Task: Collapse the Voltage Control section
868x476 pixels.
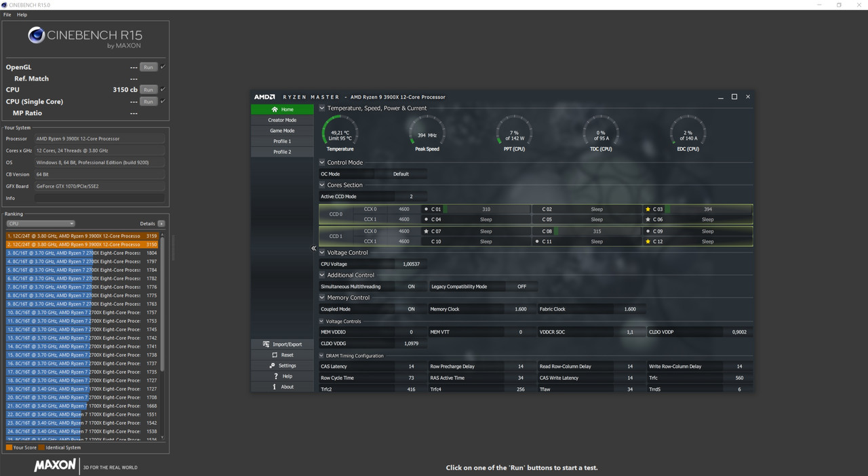Action: pos(323,253)
